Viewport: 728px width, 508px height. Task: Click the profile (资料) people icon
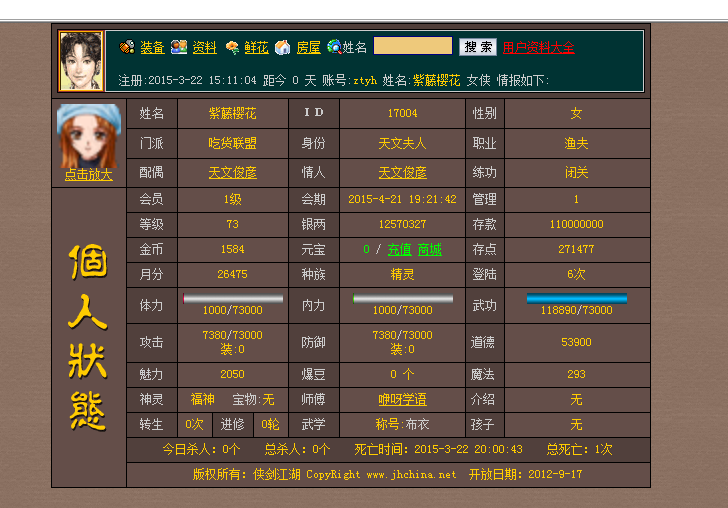(179, 47)
